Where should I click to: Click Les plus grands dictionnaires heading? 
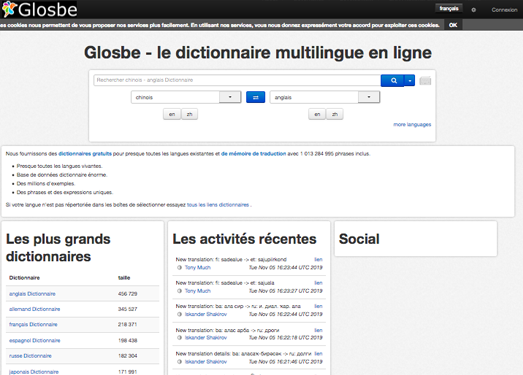58,248
